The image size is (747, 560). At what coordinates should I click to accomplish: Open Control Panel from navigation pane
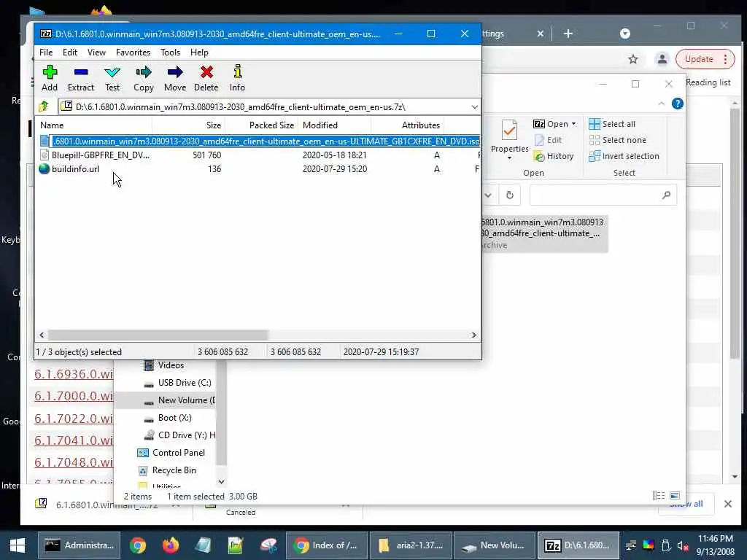tap(171, 453)
